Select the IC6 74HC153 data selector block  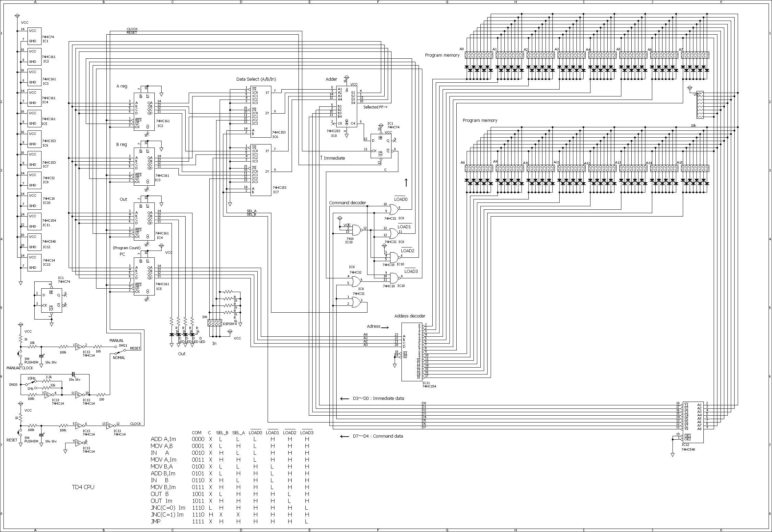pos(261,112)
